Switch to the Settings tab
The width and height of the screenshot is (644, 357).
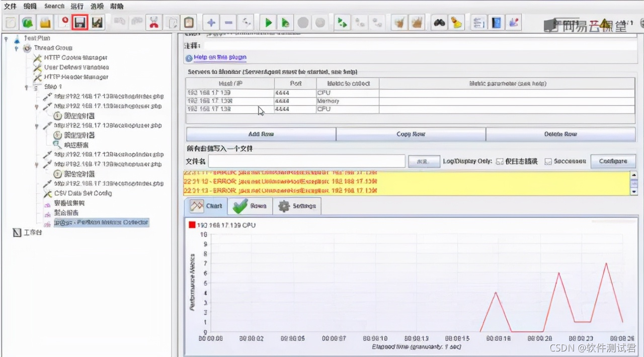[x=297, y=206]
